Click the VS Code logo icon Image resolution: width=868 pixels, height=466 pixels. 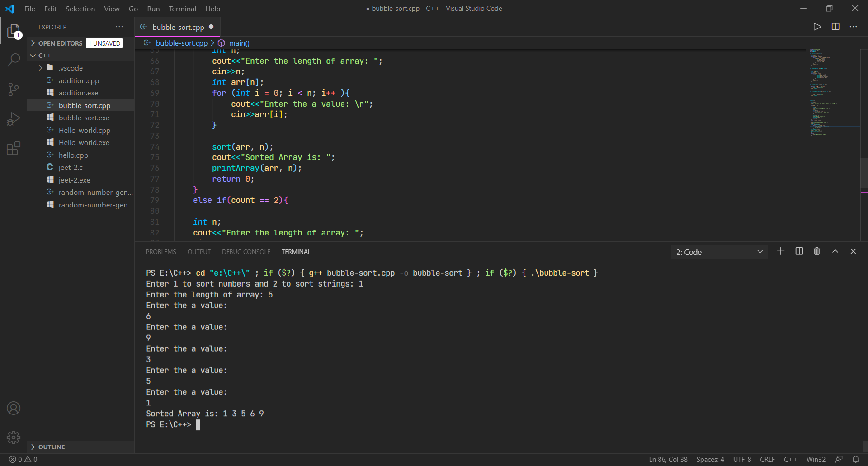pos(10,9)
